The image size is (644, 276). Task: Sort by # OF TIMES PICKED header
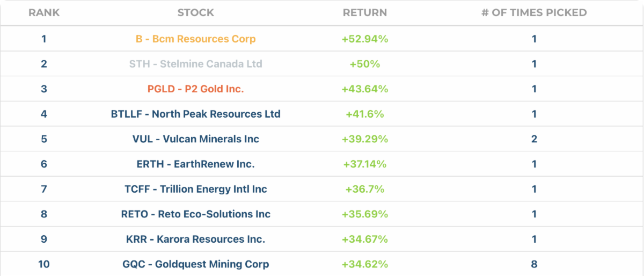click(534, 12)
